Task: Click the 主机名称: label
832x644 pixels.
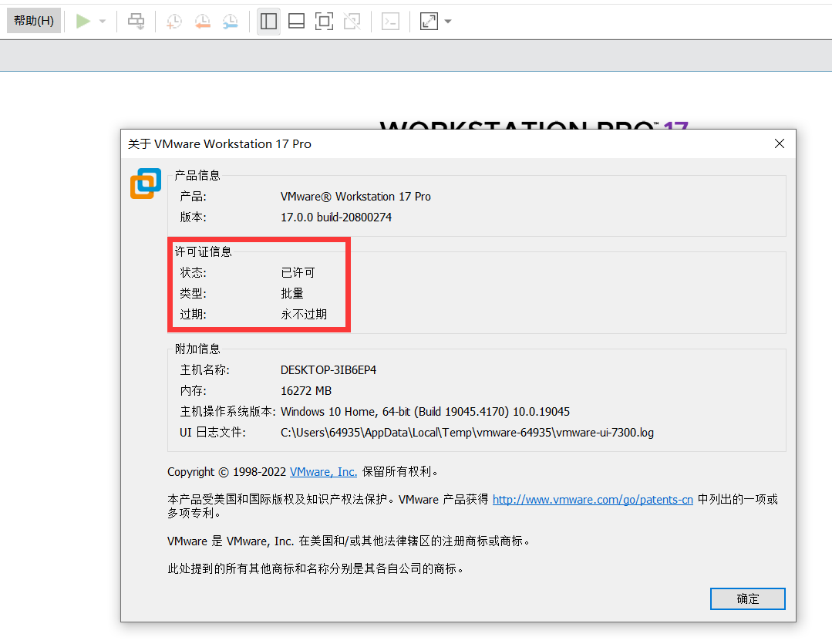Action: pos(205,370)
